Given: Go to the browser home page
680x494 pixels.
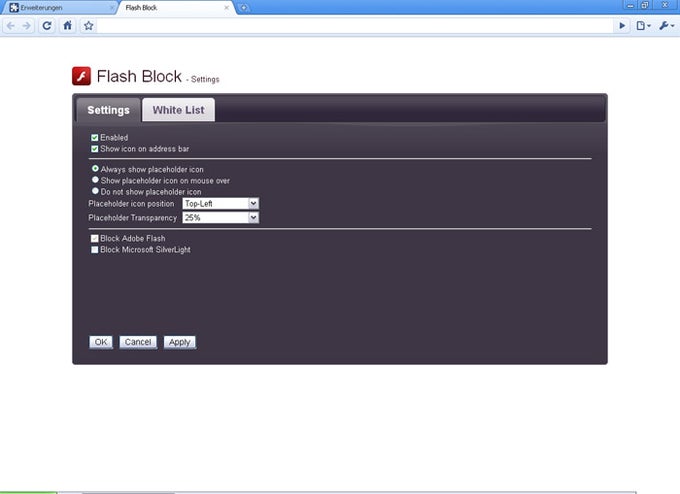Looking at the screenshot, I should [68, 26].
